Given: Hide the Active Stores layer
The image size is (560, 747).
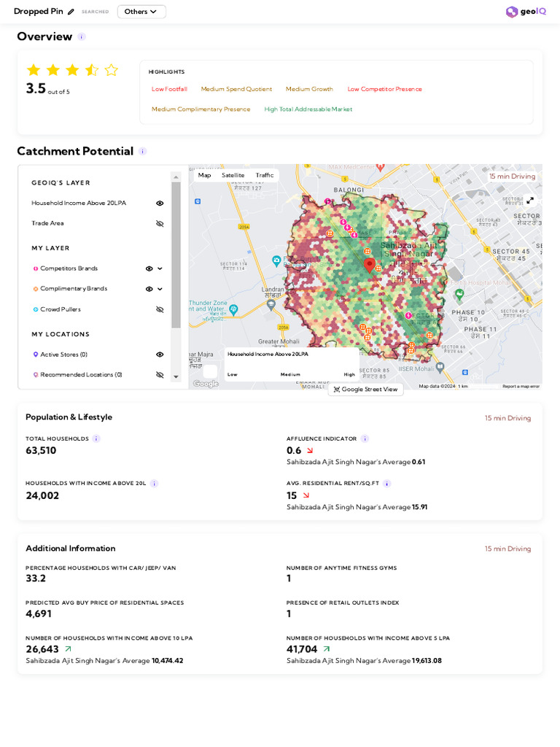Looking at the screenshot, I should point(160,355).
